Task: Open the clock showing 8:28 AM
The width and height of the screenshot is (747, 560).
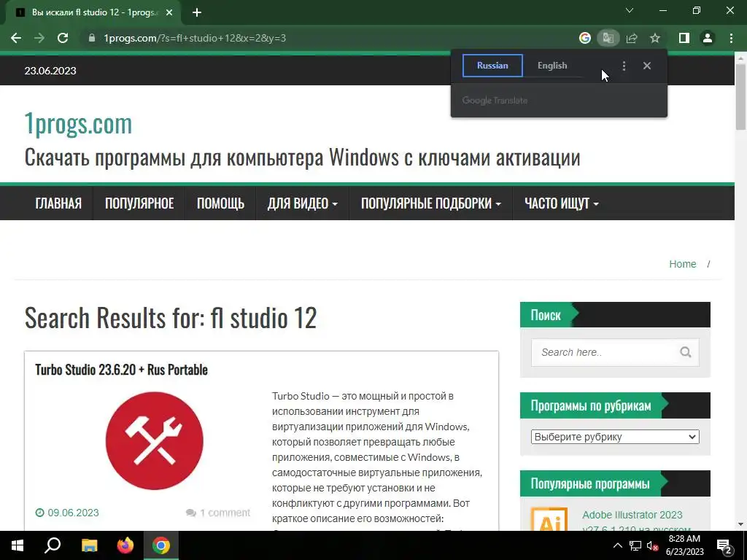Action: pos(684,545)
